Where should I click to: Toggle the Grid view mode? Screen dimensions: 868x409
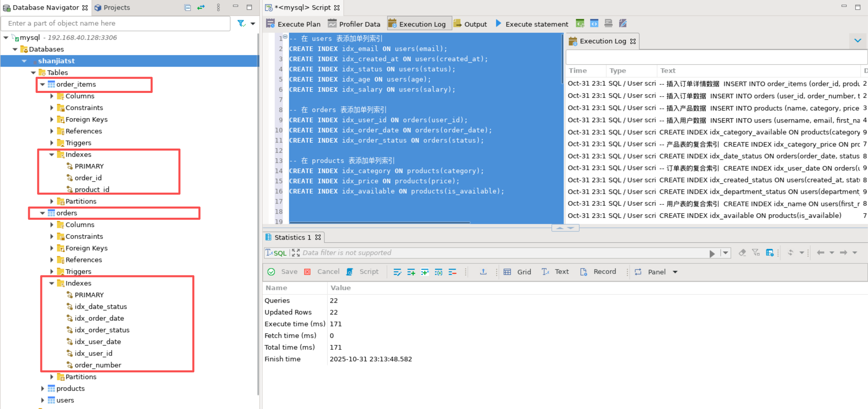tap(518, 272)
